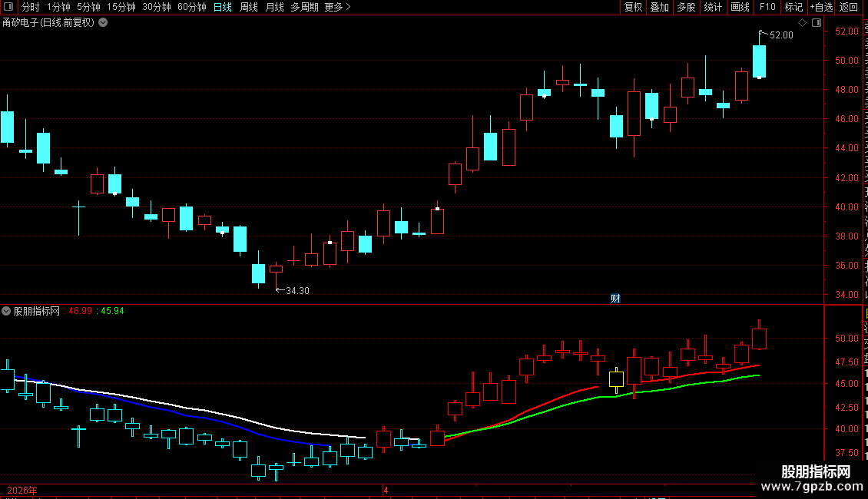Expand the stock title dropdown circle arrow

pyautogui.click(x=103, y=23)
